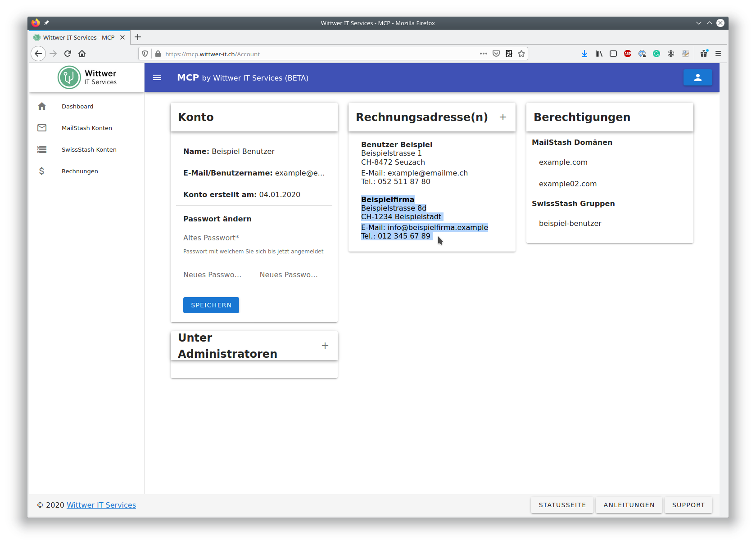Open a new browser tab
The height and width of the screenshot is (545, 756).
pyautogui.click(x=138, y=37)
